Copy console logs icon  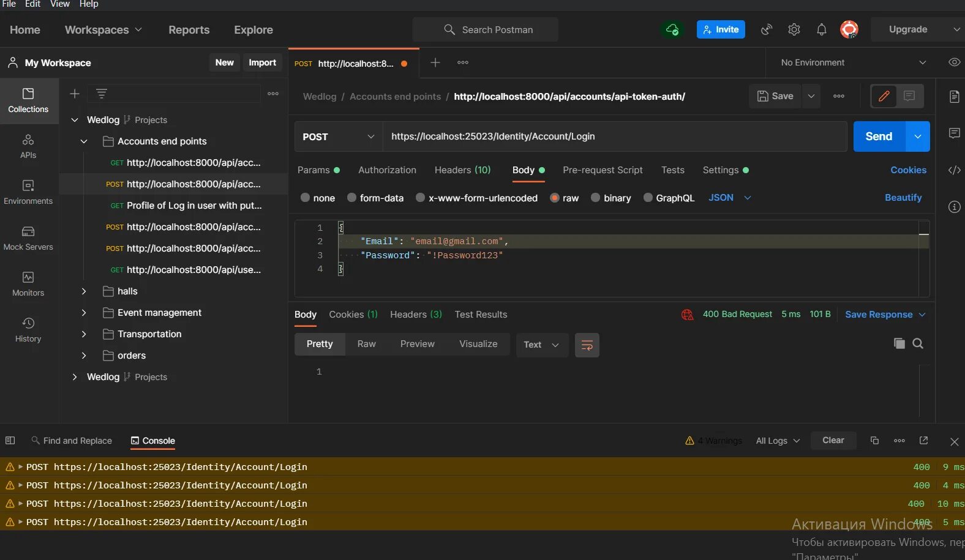[874, 441]
